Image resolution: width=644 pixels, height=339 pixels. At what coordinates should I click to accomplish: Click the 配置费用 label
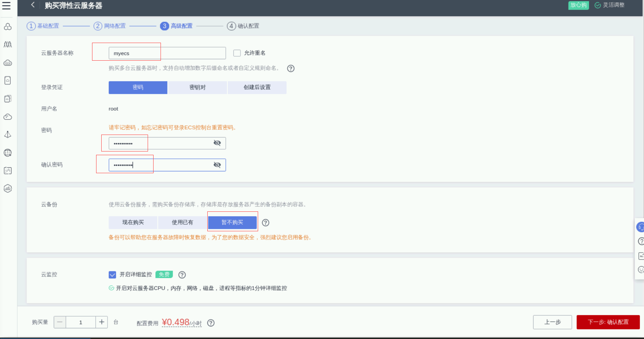147,323
